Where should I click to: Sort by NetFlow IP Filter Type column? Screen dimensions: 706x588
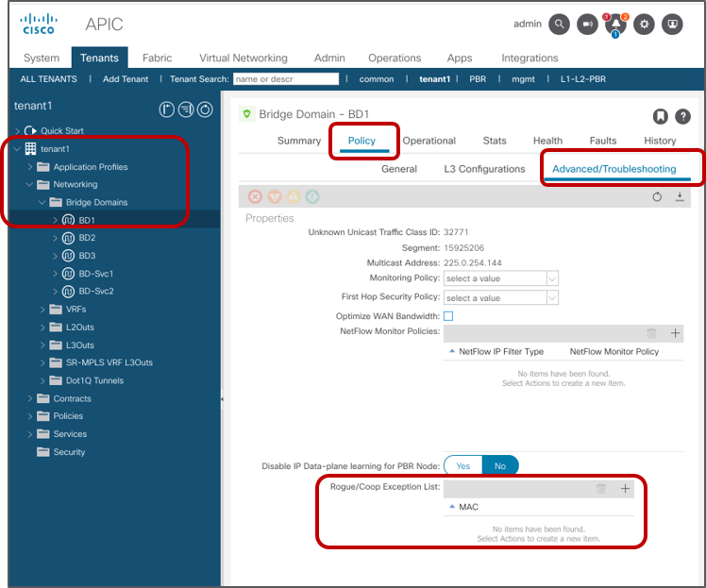click(501, 352)
